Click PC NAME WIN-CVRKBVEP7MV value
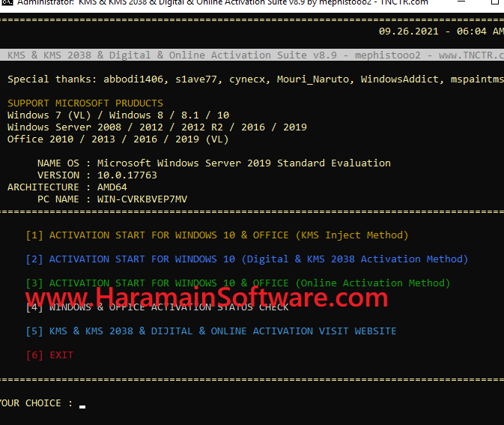 [x=142, y=199]
